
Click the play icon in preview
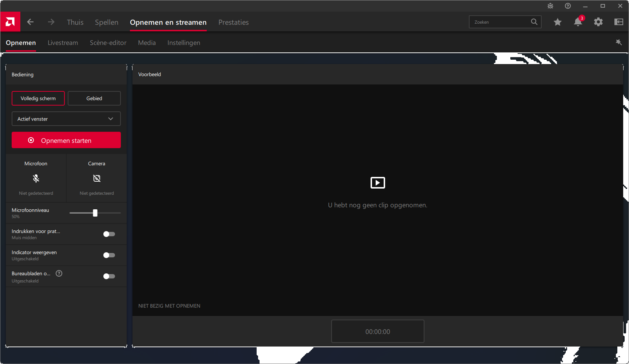[377, 183]
